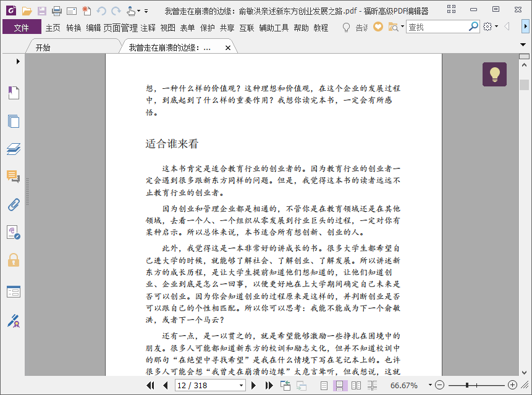Go to the next page
532x395 pixels.
pos(253,385)
